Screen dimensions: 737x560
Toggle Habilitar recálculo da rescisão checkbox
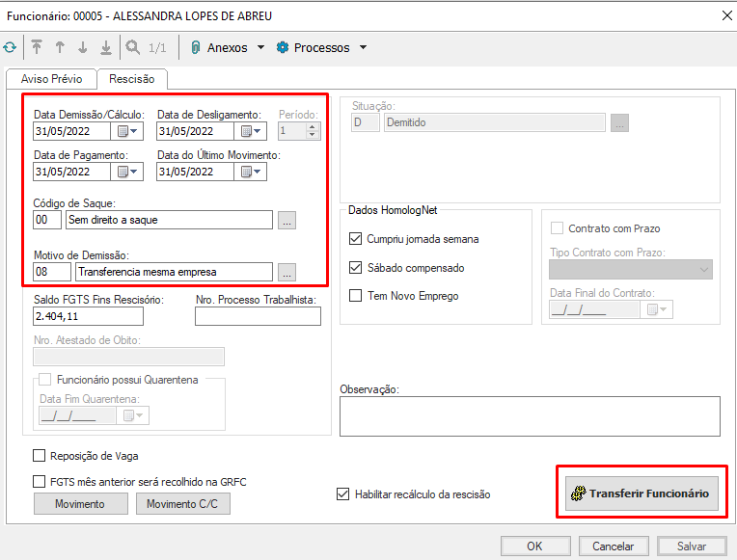343,494
